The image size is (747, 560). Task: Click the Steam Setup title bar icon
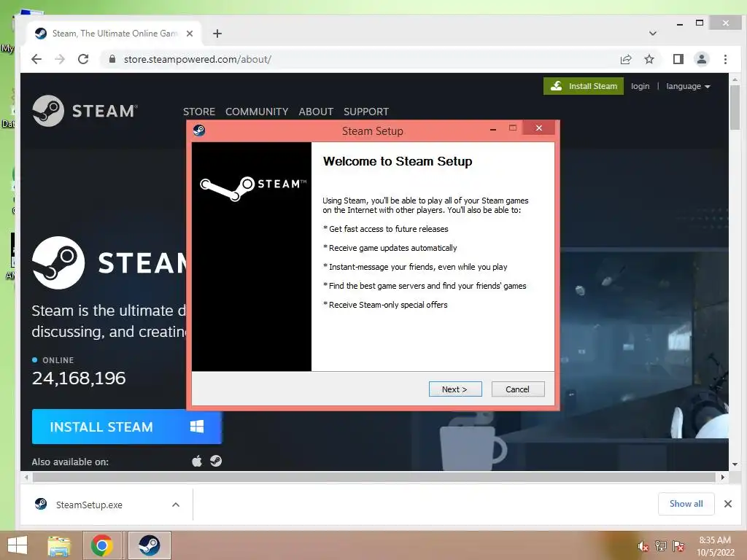click(199, 130)
